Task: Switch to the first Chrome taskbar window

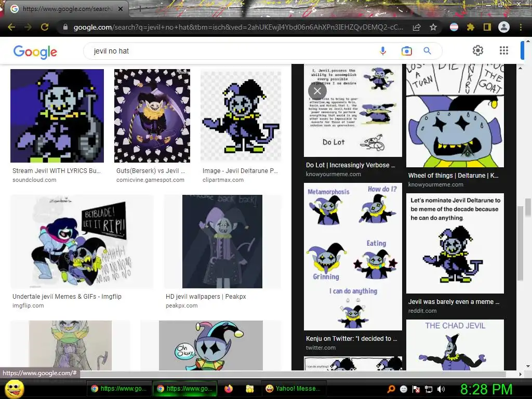Action: click(x=119, y=389)
